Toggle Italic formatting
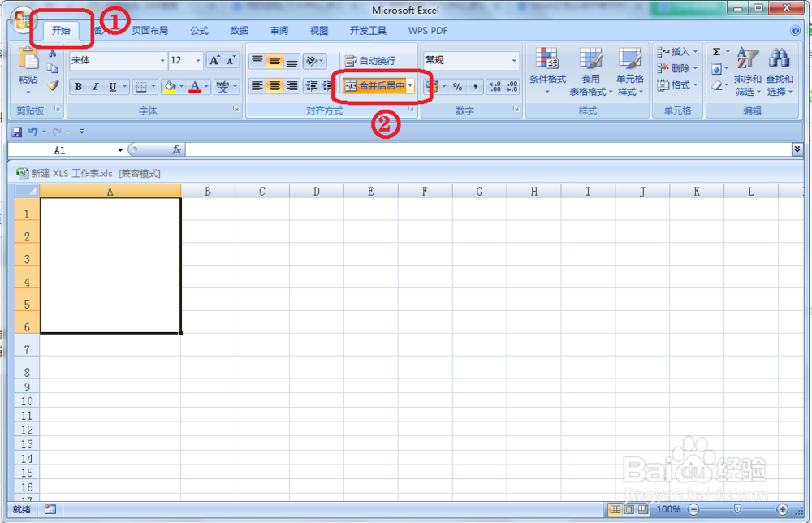 (x=95, y=86)
